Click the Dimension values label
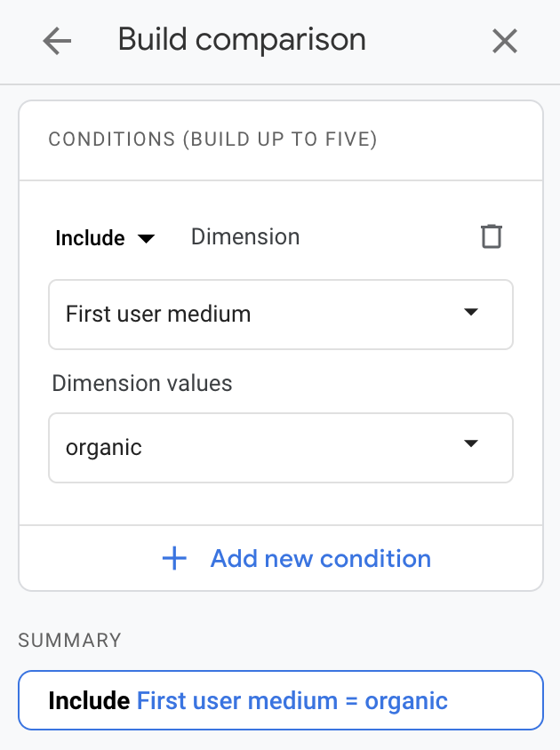 (142, 383)
